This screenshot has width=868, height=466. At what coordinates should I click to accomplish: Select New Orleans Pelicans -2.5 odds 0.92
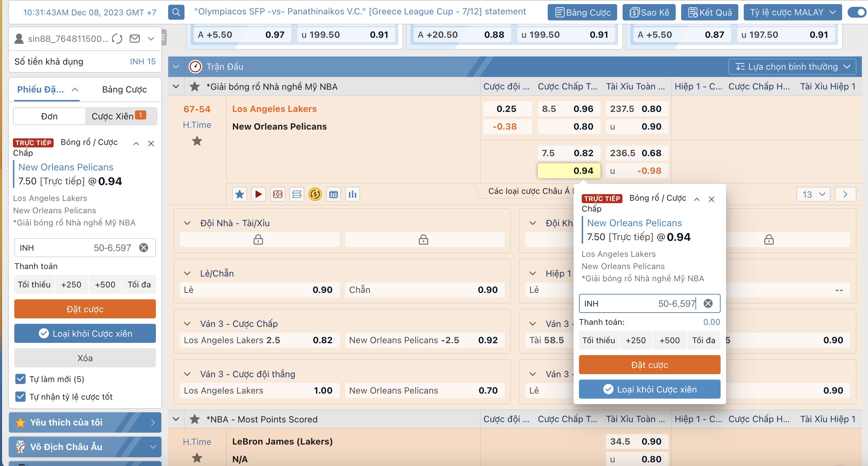click(x=425, y=340)
